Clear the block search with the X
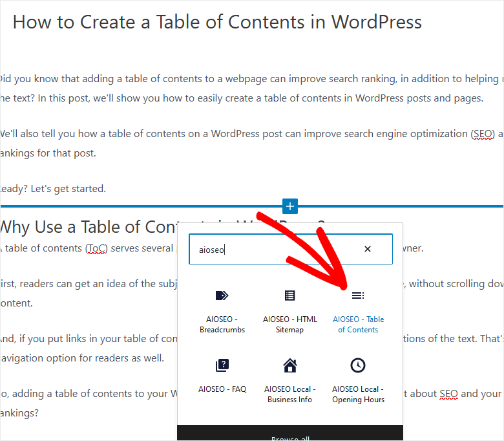 click(x=368, y=249)
